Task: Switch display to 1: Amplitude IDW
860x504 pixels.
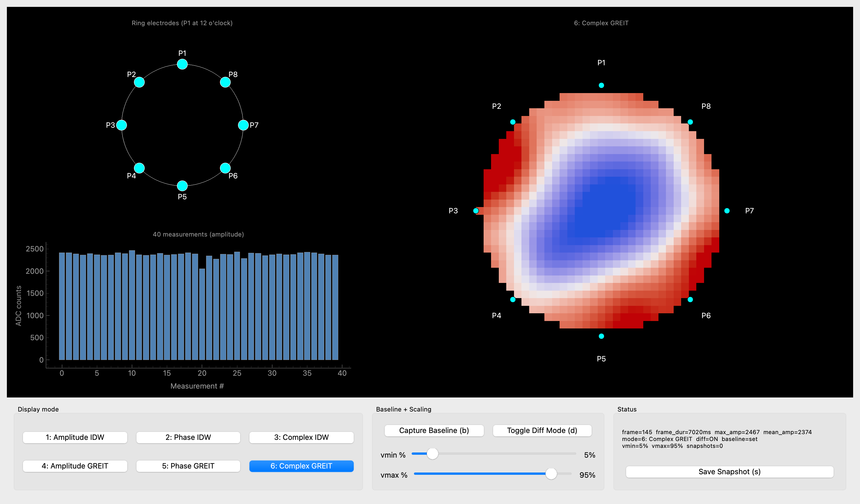Action: [75, 437]
